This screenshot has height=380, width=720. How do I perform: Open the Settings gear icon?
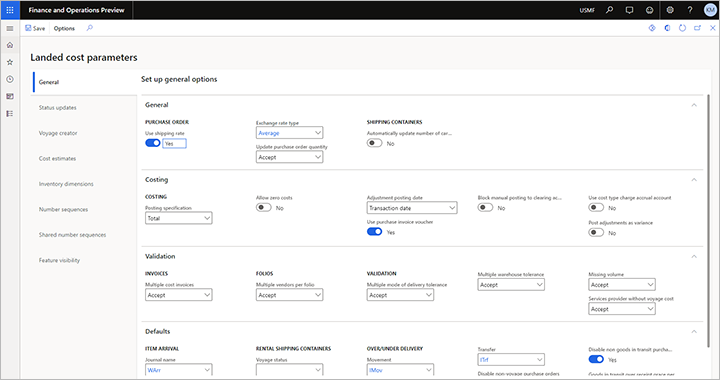(670, 10)
